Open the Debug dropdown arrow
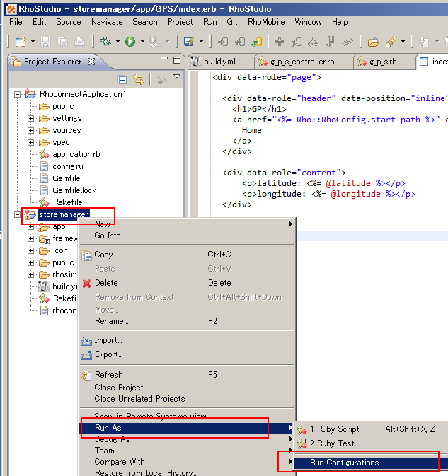The image size is (448, 476). (x=117, y=42)
